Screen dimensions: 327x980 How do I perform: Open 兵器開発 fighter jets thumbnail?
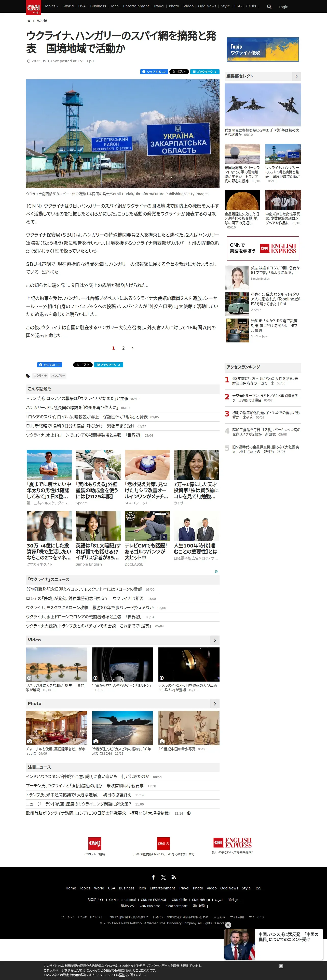click(263, 105)
